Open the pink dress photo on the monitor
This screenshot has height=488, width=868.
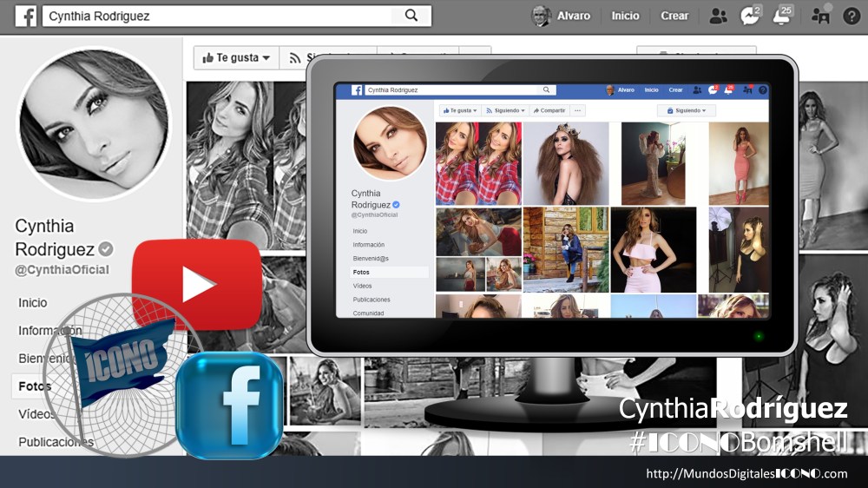pos(739,163)
